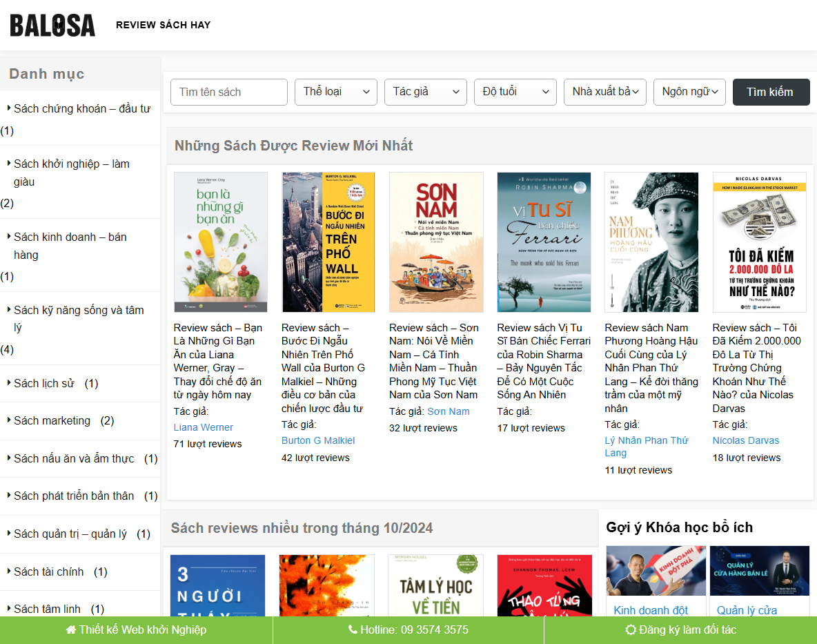Viewport: 817px width, 644px height.
Task: Open the Tác giả dropdown
Action: click(425, 91)
